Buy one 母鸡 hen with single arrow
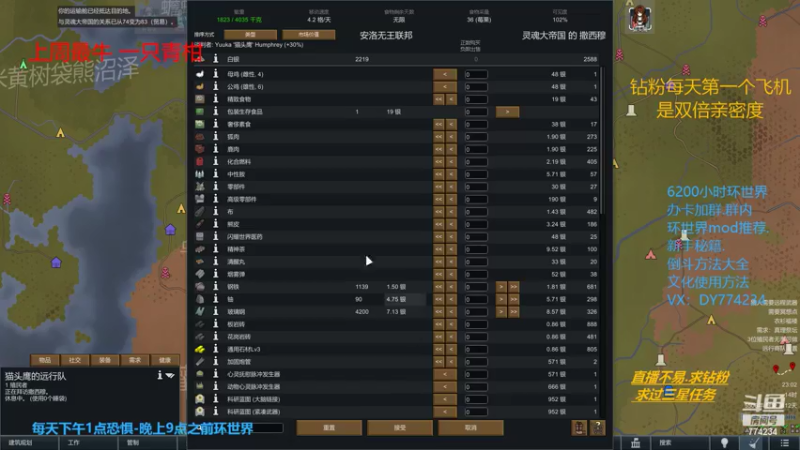Viewport: 800px width, 450px height. (x=445, y=74)
